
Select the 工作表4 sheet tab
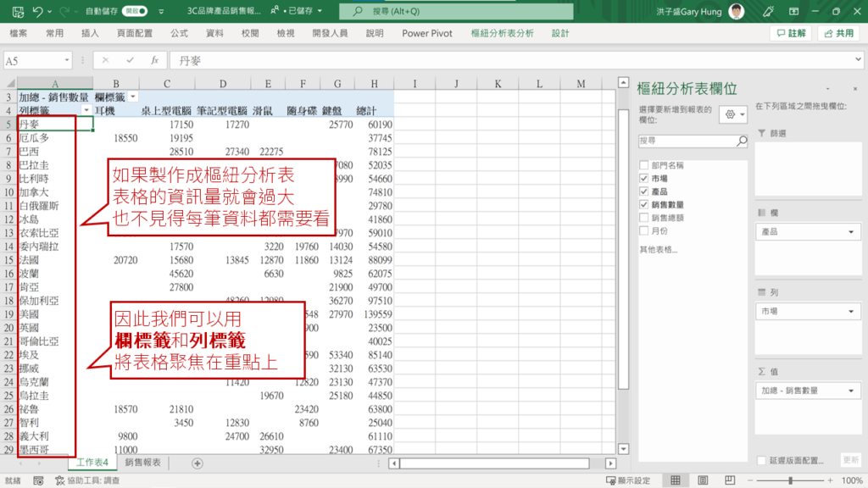(92, 463)
